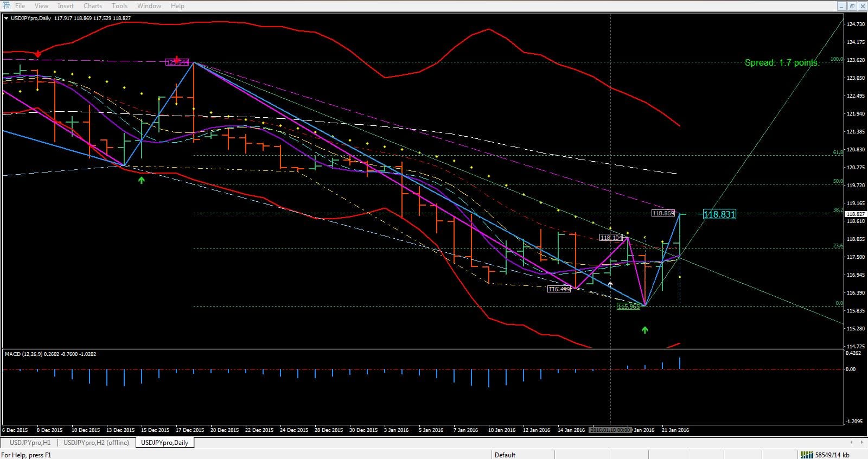
Task: Open the Tools menu
Action: tap(119, 6)
